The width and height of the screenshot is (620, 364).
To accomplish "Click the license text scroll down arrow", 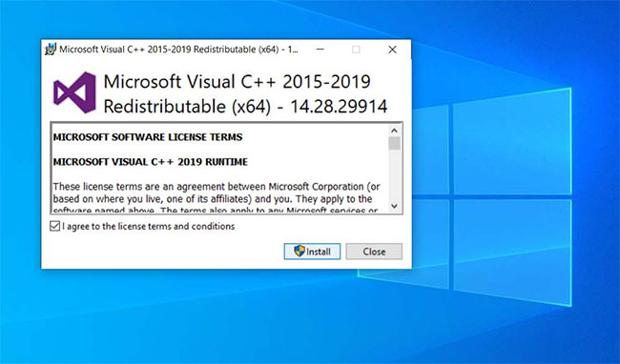I will [x=394, y=206].
